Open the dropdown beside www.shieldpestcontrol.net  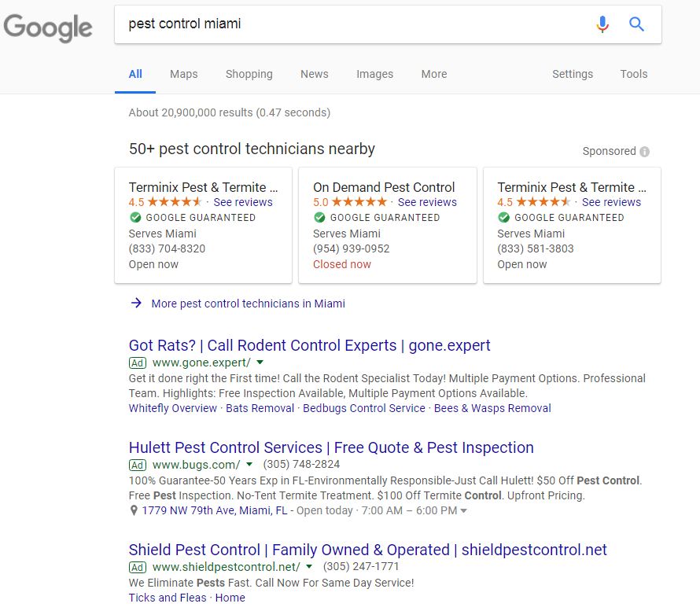[x=308, y=567]
